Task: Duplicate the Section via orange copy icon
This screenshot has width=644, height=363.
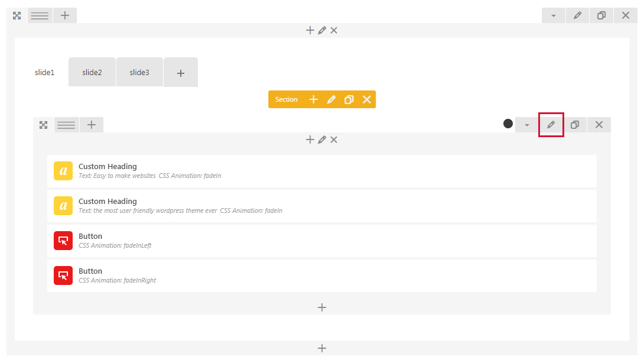Action: click(349, 99)
